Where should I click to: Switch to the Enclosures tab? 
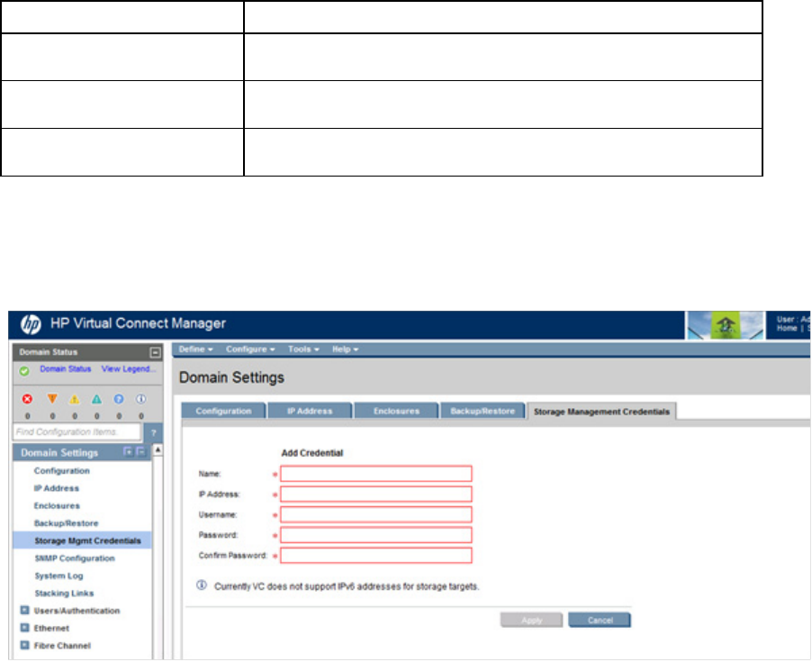[x=396, y=411]
